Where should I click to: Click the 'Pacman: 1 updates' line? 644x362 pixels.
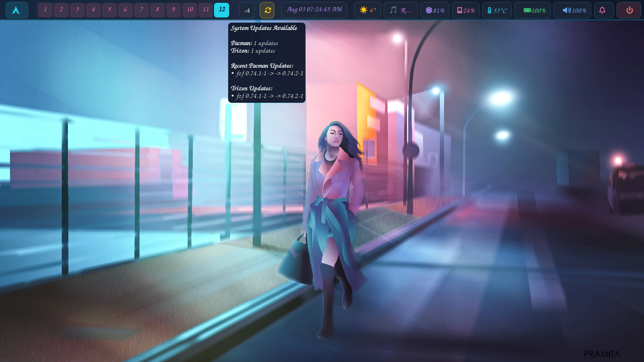[x=255, y=43]
